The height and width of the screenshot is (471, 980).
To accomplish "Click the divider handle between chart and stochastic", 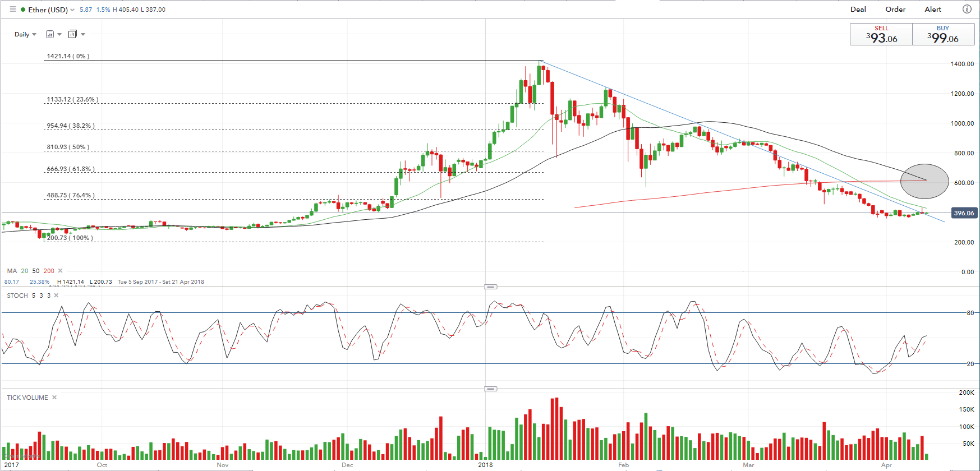I will tap(490, 287).
